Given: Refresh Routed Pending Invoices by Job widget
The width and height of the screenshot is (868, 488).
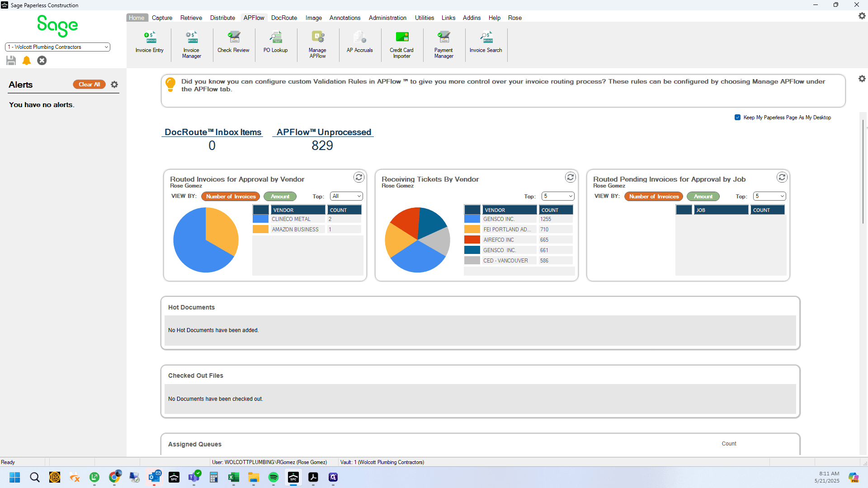Looking at the screenshot, I should pos(782,178).
